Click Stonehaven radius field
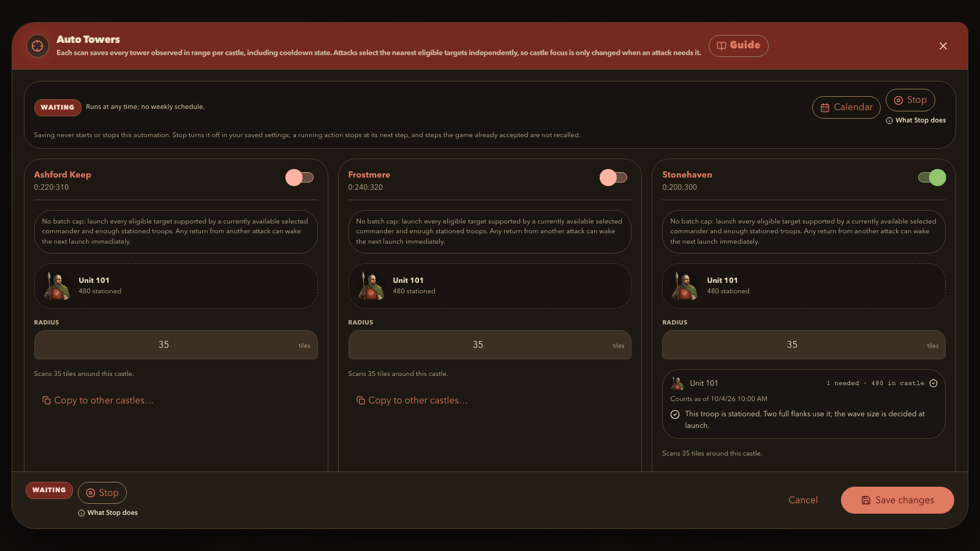 (x=804, y=345)
